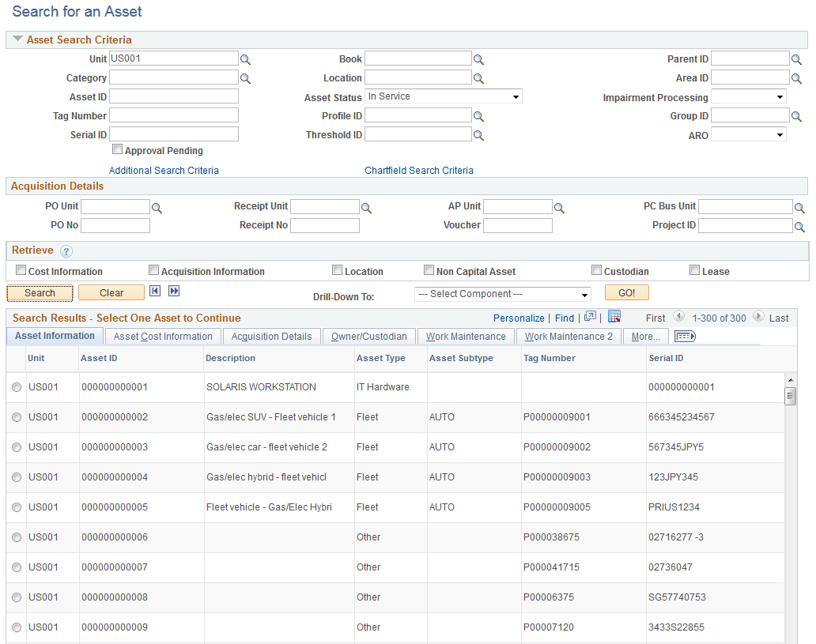
Task: Open the Work Maintenance 2 tab
Action: (569, 336)
